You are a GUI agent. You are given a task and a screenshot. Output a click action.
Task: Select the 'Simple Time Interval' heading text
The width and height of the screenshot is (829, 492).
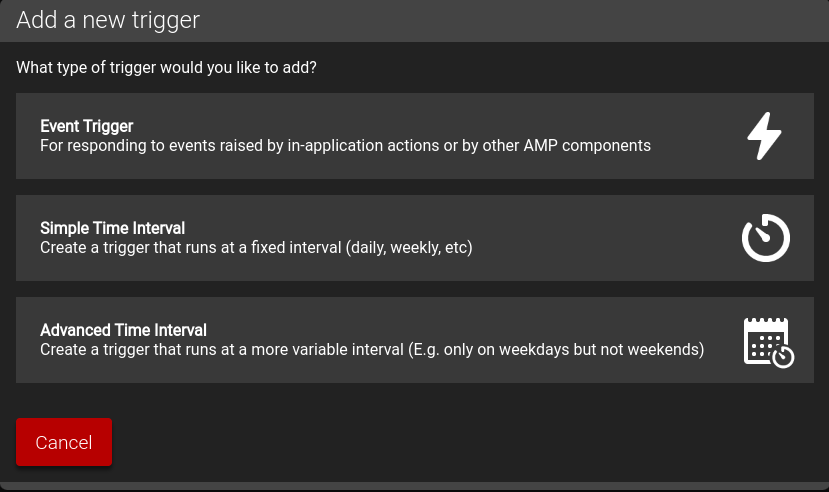point(112,228)
